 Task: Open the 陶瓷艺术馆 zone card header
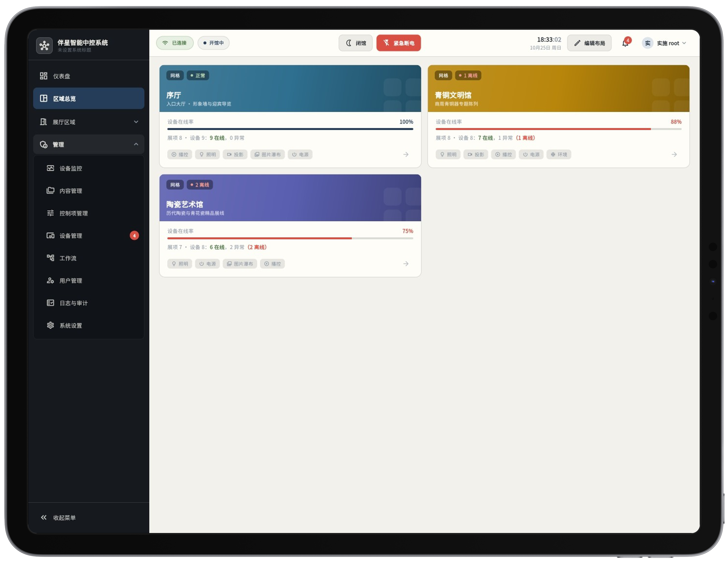tap(290, 198)
